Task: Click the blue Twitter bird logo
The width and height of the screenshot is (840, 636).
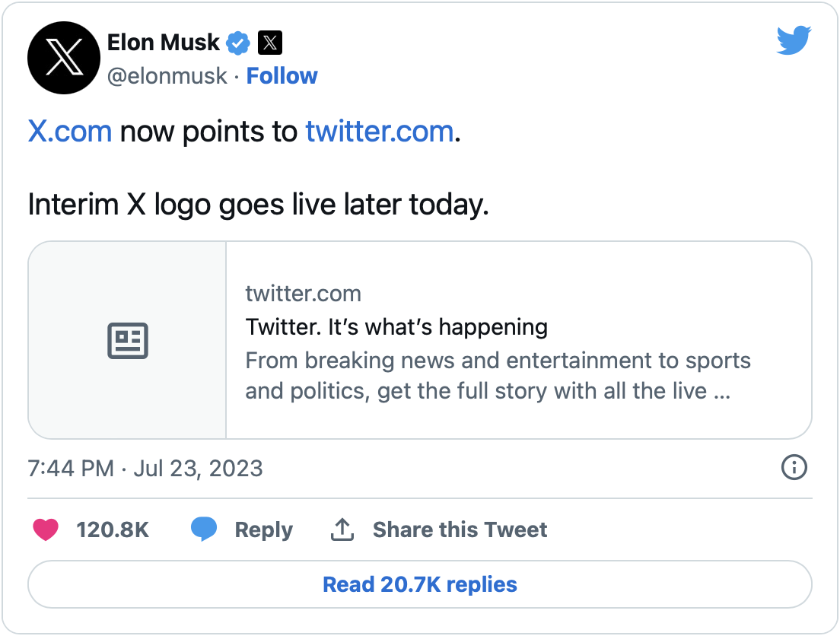Action: [794, 40]
